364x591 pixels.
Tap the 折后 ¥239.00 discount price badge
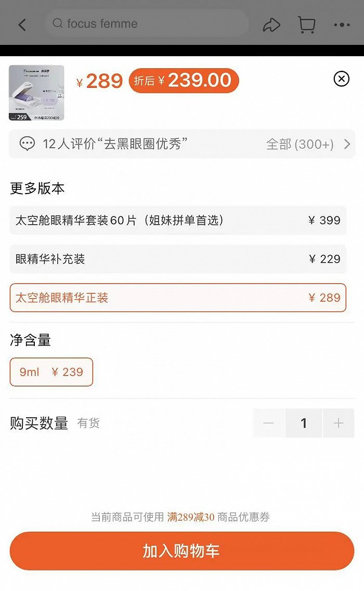coord(184,81)
